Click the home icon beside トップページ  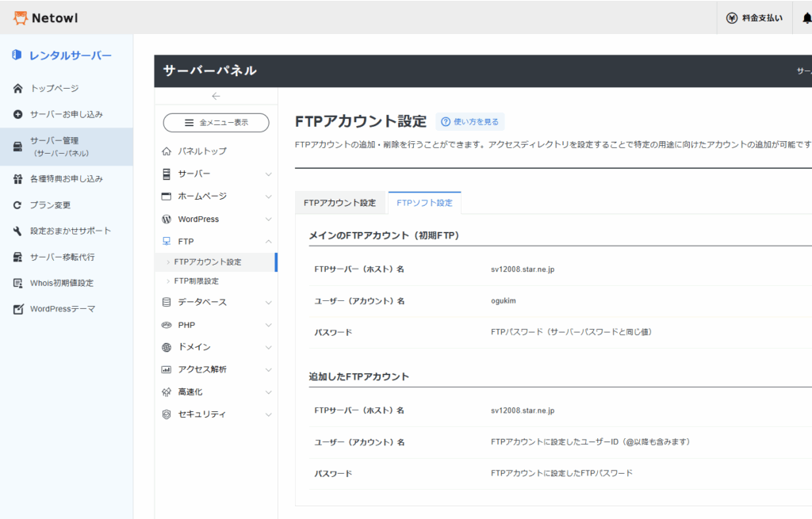17,88
